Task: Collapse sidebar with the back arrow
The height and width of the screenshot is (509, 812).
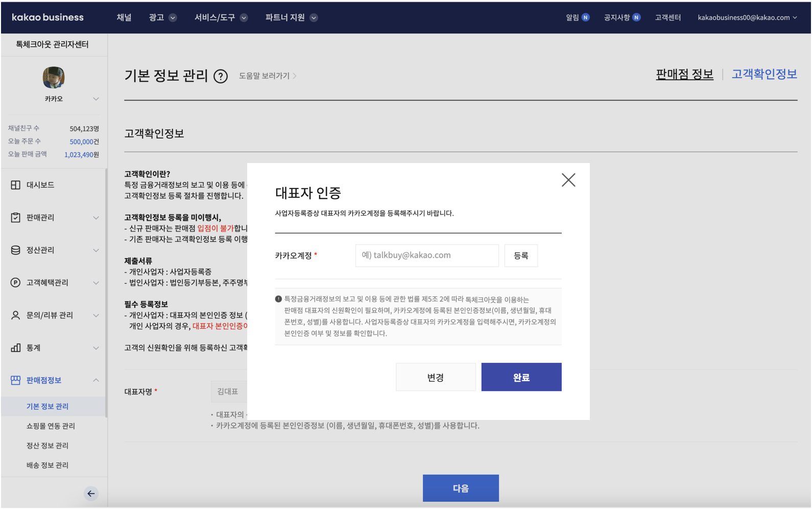Action: pos(91,493)
